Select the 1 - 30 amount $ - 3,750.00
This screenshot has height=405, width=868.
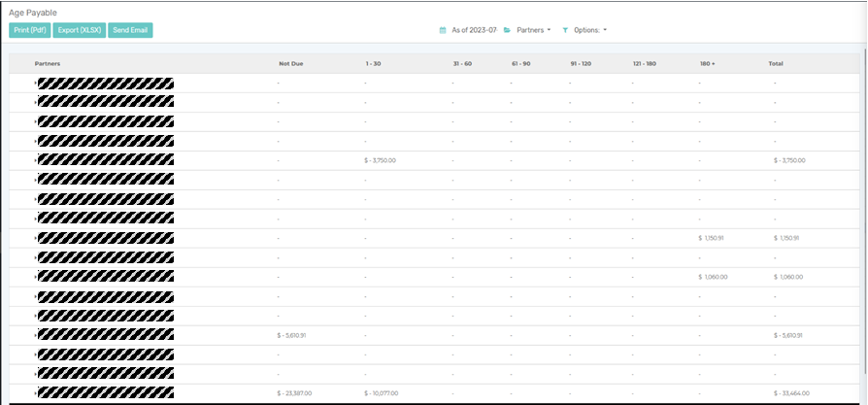click(380, 160)
